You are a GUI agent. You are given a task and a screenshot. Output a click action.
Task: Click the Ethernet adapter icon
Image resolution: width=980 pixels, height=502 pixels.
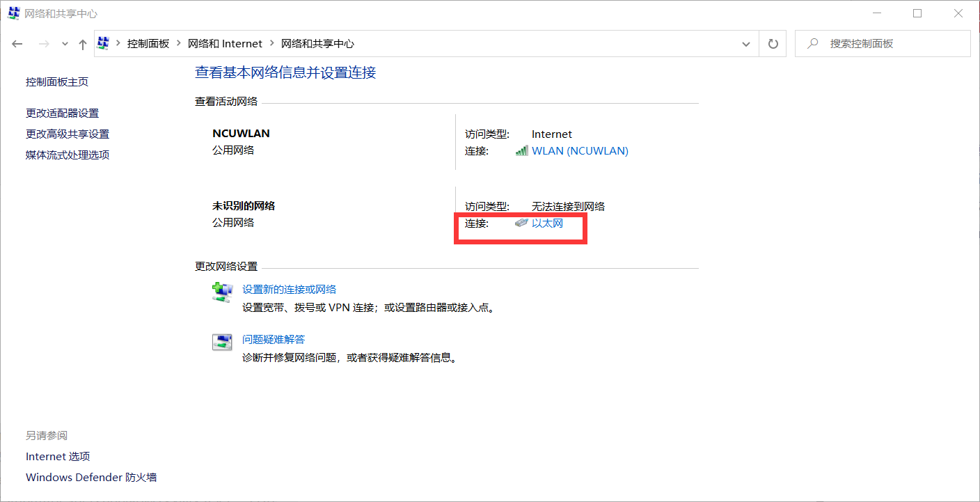pos(522,223)
